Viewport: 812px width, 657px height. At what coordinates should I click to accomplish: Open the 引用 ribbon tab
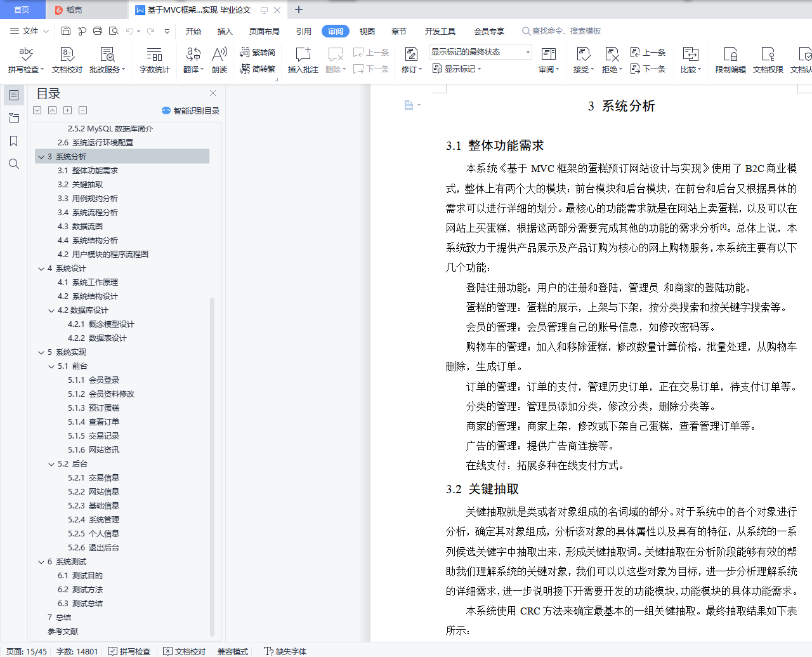(x=304, y=31)
